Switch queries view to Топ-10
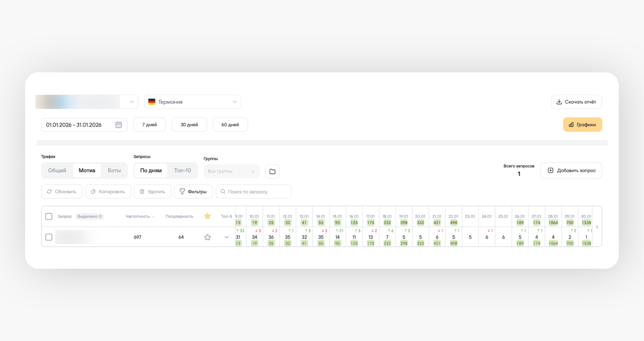The width and height of the screenshot is (644, 341). pyautogui.click(x=182, y=170)
